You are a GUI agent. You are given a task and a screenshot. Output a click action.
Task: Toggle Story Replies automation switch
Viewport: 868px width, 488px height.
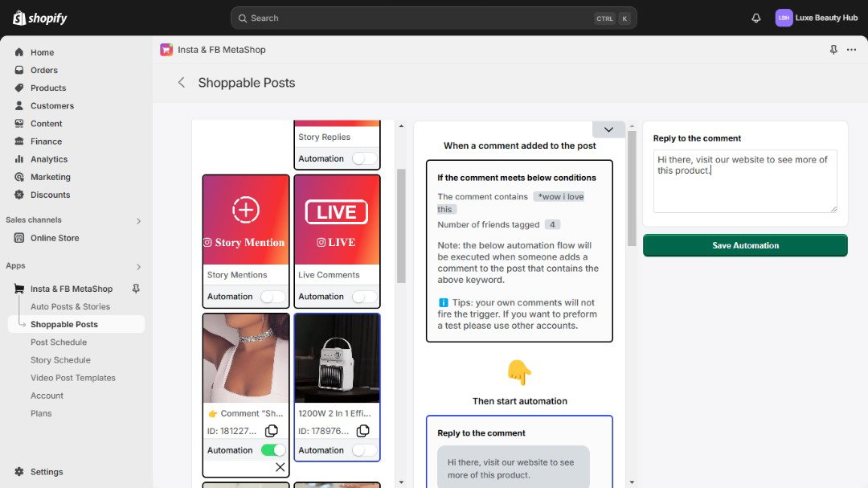(364, 158)
